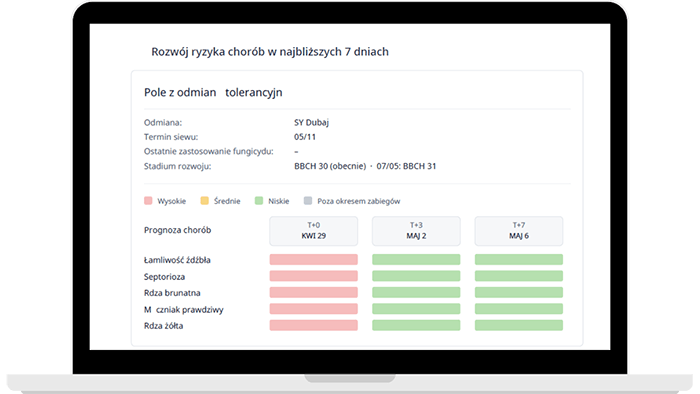Click the 'Stadium rozwoju:' field label
The height and width of the screenshot is (394, 700).
click(178, 166)
